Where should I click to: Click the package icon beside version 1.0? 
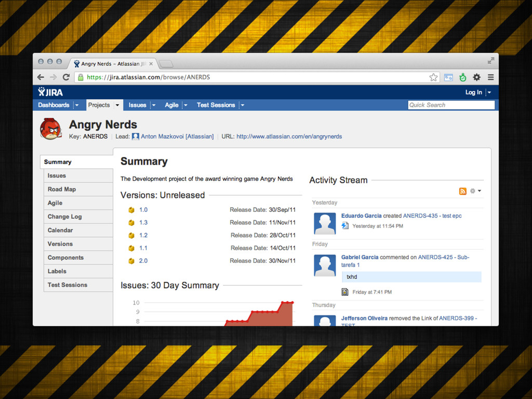click(131, 210)
